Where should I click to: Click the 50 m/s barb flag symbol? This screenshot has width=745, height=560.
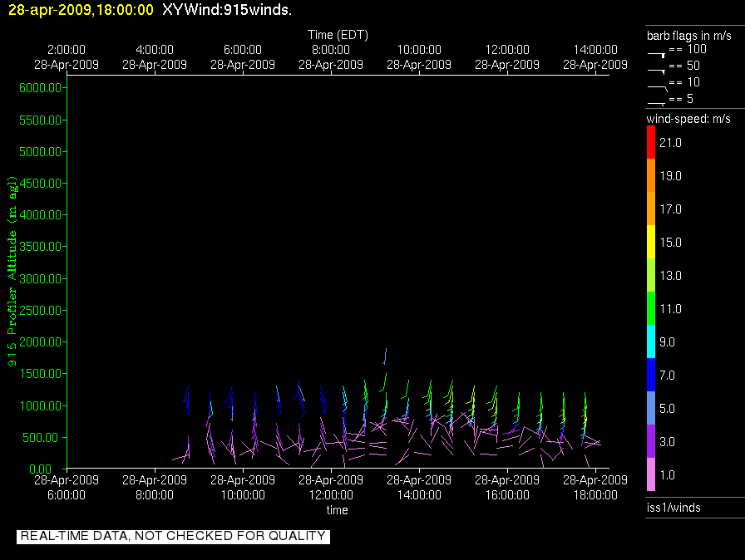pyautogui.click(x=657, y=70)
